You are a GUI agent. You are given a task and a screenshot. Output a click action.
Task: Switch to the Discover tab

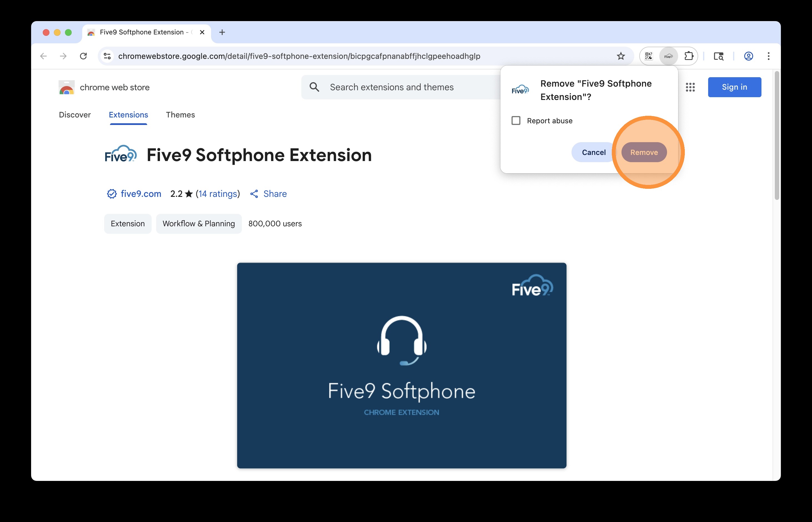(75, 115)
